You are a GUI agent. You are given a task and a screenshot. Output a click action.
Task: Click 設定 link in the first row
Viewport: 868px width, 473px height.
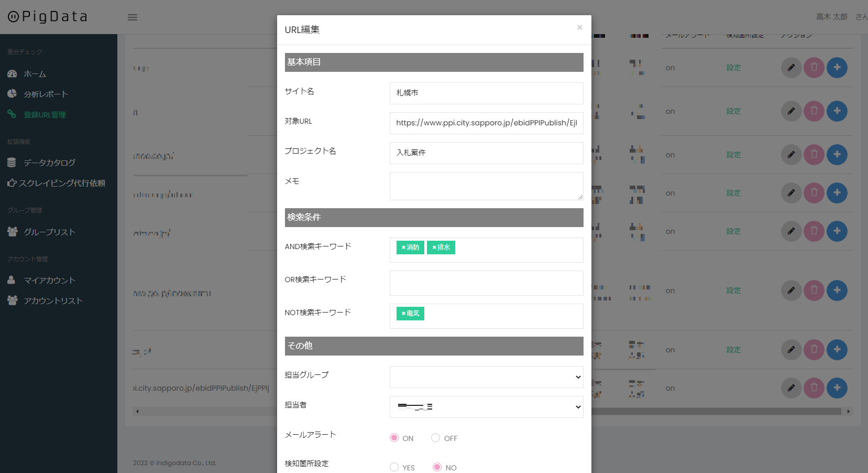tap(733, 68)
